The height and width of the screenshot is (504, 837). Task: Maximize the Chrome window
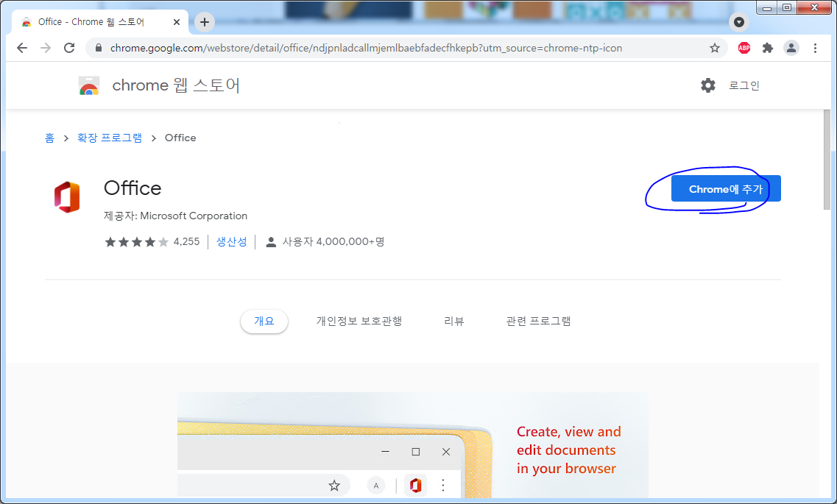click(x=787, y=7)
